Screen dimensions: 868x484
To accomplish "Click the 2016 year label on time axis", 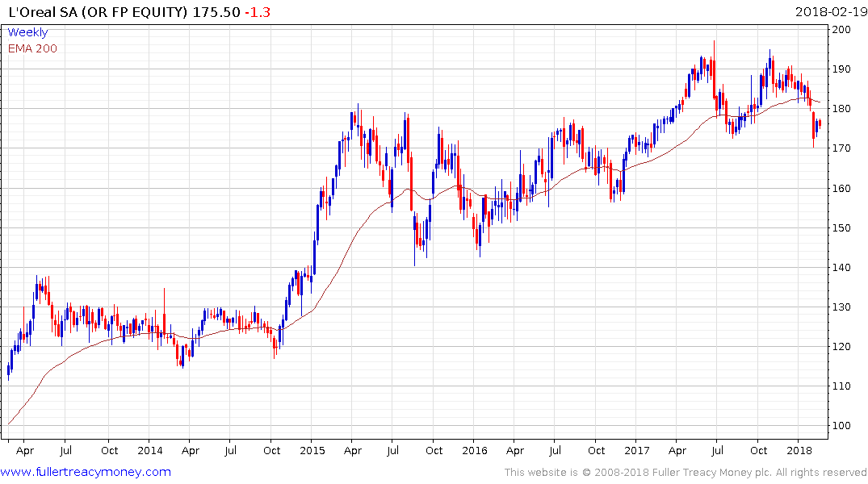I will tap(475, 450).
